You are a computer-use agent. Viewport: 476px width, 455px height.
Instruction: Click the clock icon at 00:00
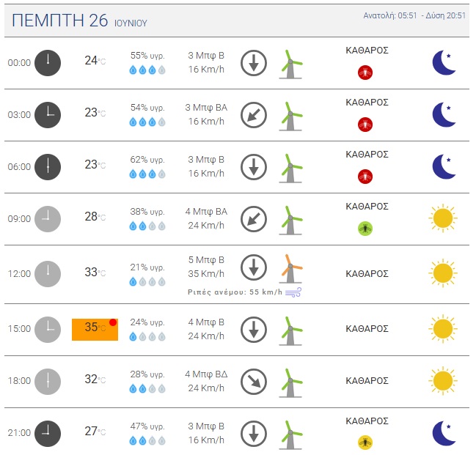pyautogui.click(x=48, y=62)
